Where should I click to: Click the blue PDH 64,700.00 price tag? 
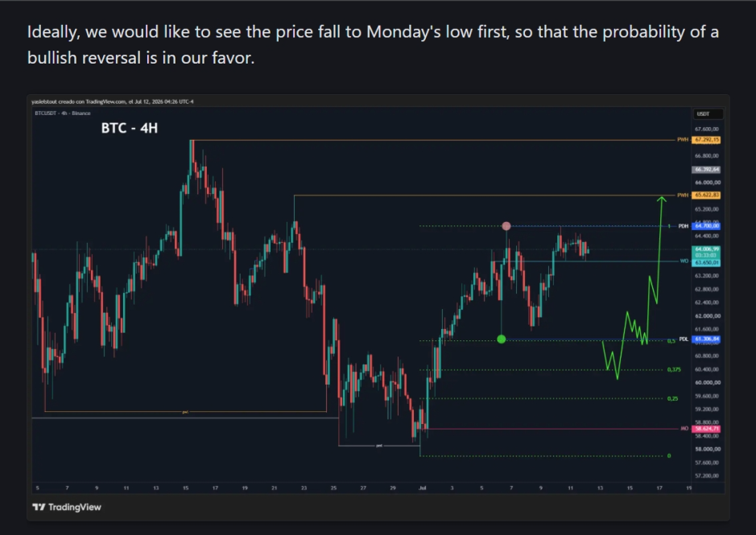coord(706,226)
